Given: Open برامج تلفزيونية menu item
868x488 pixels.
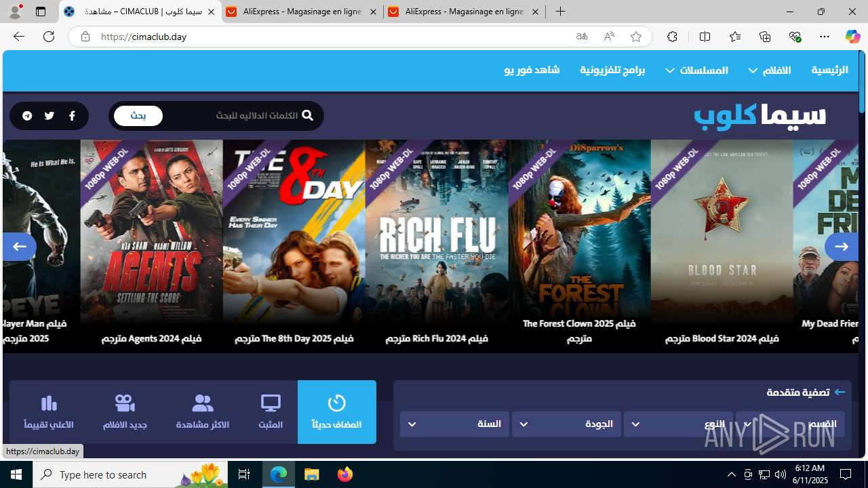Looking at the screenshot, I should [612, 70].
